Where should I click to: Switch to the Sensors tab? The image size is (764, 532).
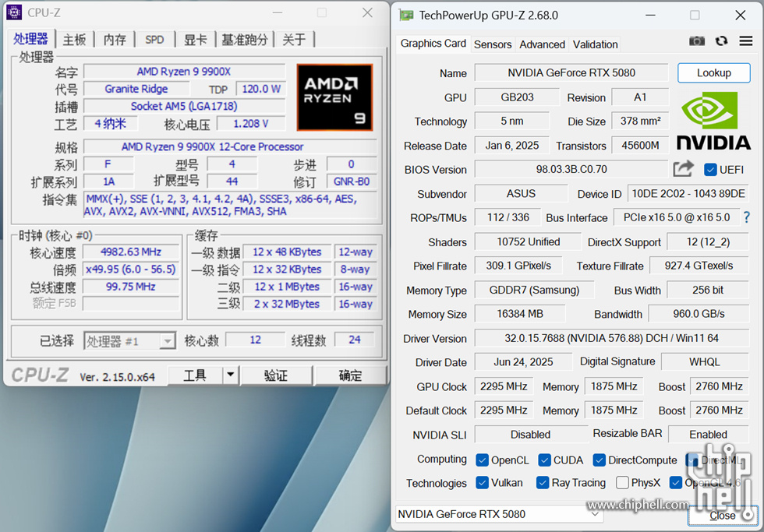493,44
